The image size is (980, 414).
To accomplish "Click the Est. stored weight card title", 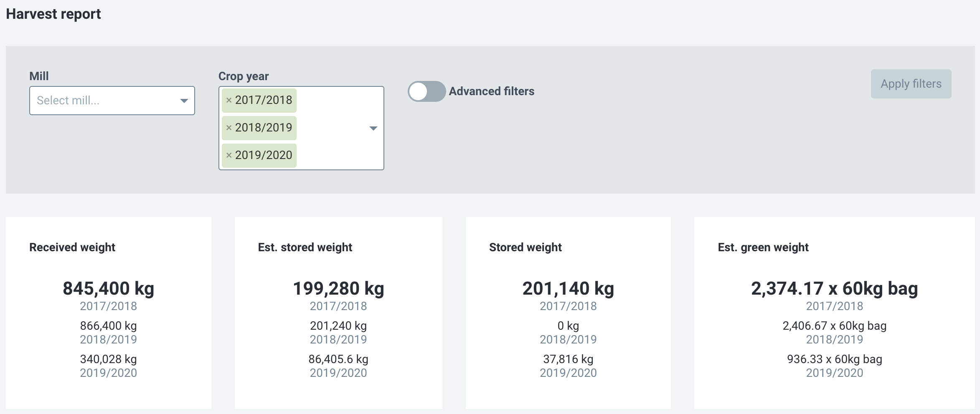I will point(305,247).
